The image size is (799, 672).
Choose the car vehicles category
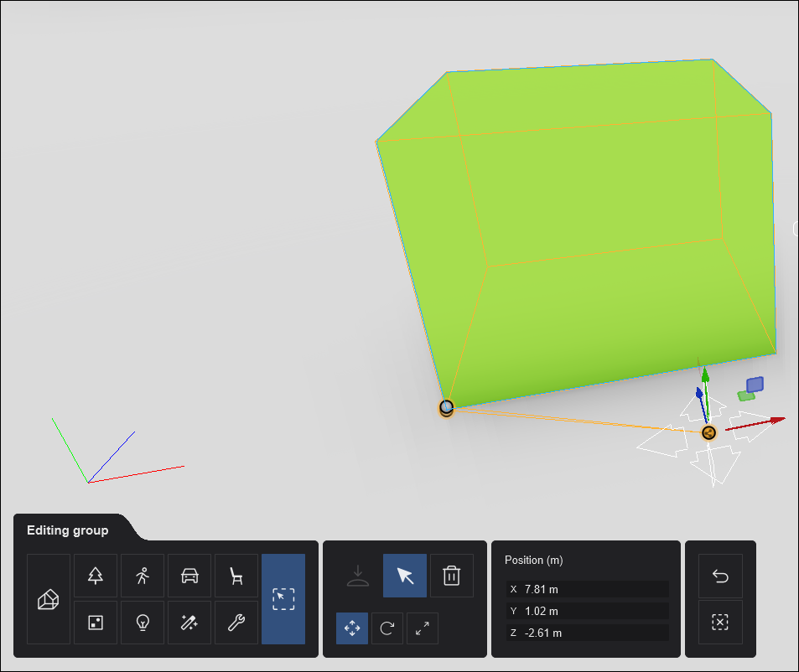(189, 576)
